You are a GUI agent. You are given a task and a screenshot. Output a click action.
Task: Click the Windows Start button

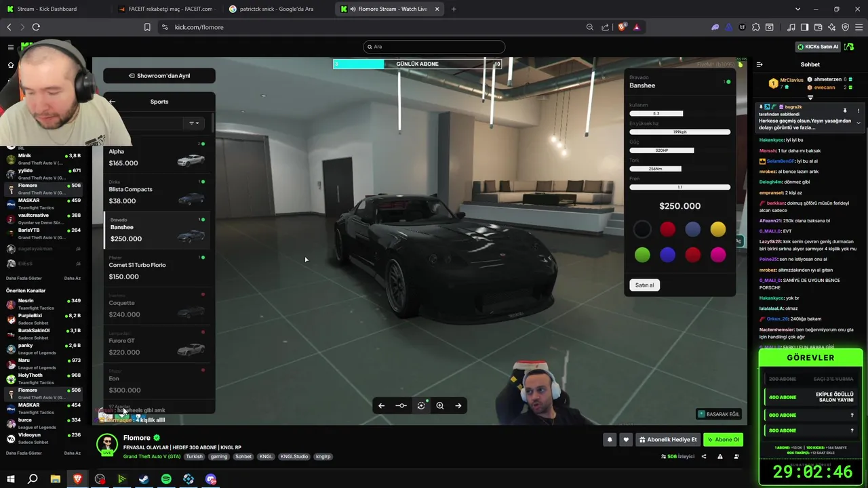click(11, 479)
